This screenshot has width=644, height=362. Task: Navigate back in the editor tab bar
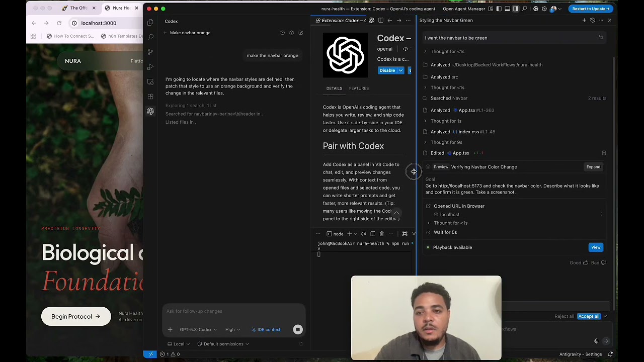point(390,21)
